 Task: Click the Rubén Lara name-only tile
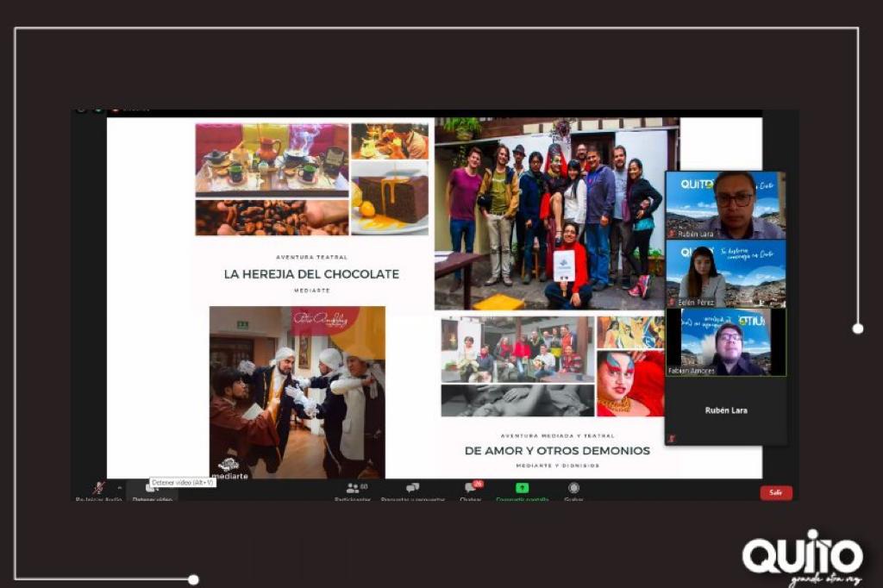pos(725,411)
